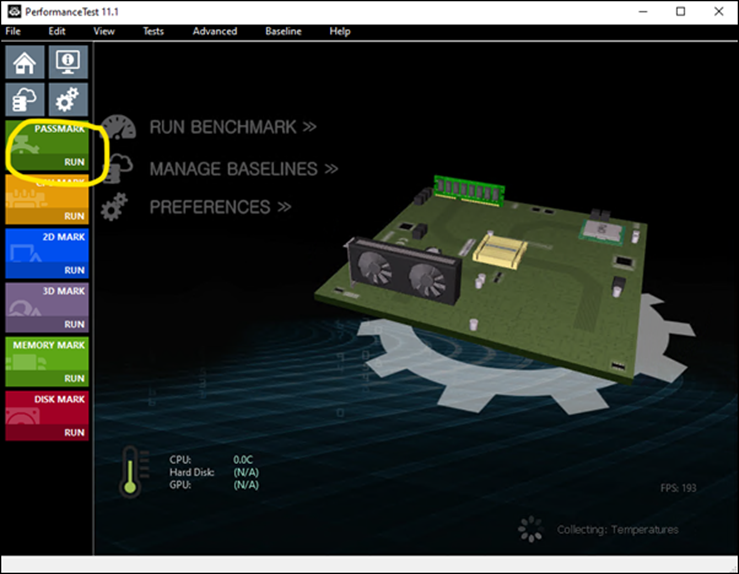The height and width of the screenshot is (574, 739).
Task: Open the Home screen icon
Action: [x=25, y=62]
